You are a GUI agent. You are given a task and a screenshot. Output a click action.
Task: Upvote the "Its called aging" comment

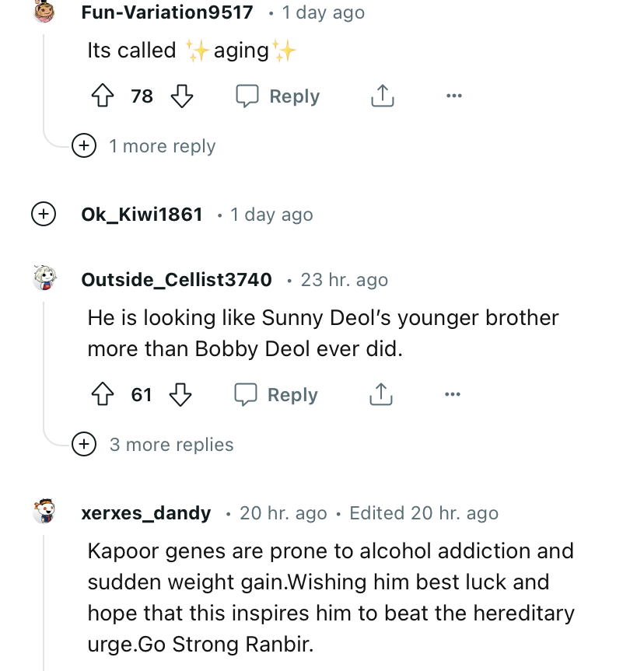pos(103,96)
